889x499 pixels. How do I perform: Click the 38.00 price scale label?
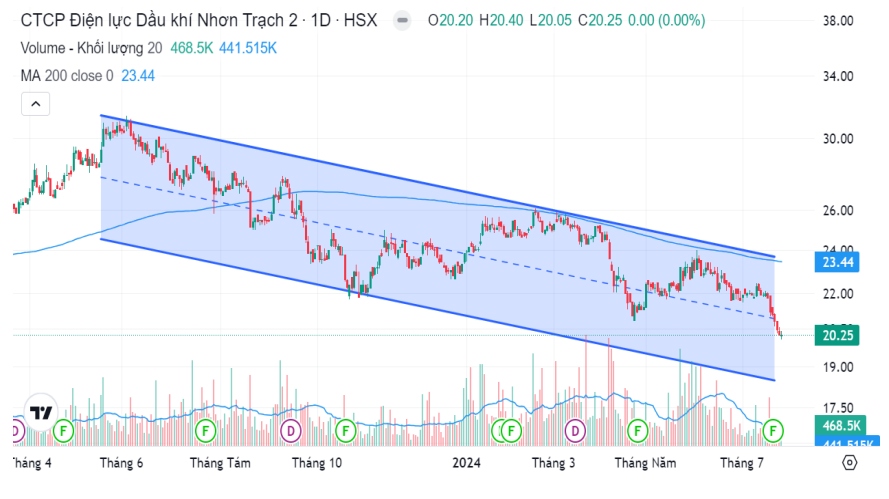tap(838, 21)
